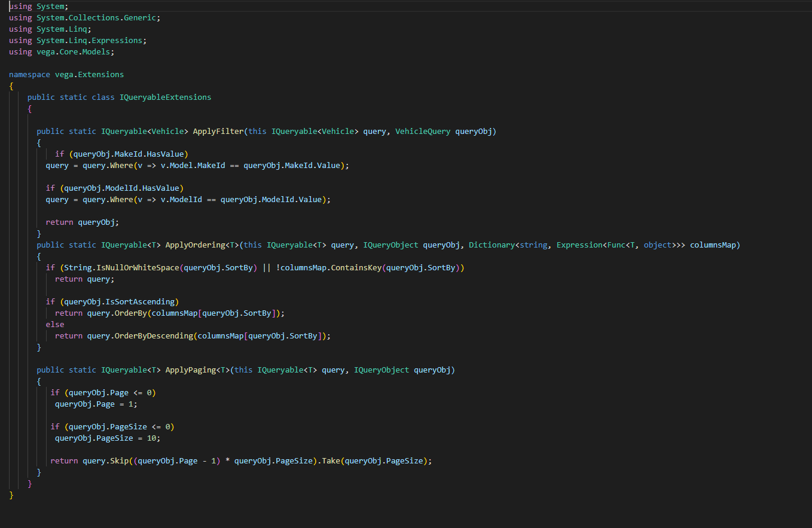This screenshot has width=812, height=528.
Task: Click 'Expression<Func<T, object>>' type argument
Action: tap(621, 245)
